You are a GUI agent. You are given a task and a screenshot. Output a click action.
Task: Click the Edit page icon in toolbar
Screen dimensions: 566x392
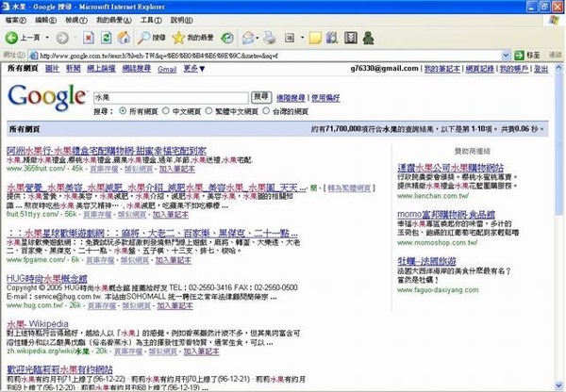tap(290, 38)
